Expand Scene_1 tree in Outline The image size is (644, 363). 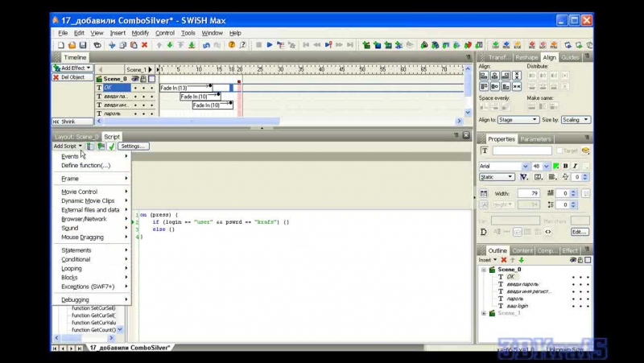(484, 313)
